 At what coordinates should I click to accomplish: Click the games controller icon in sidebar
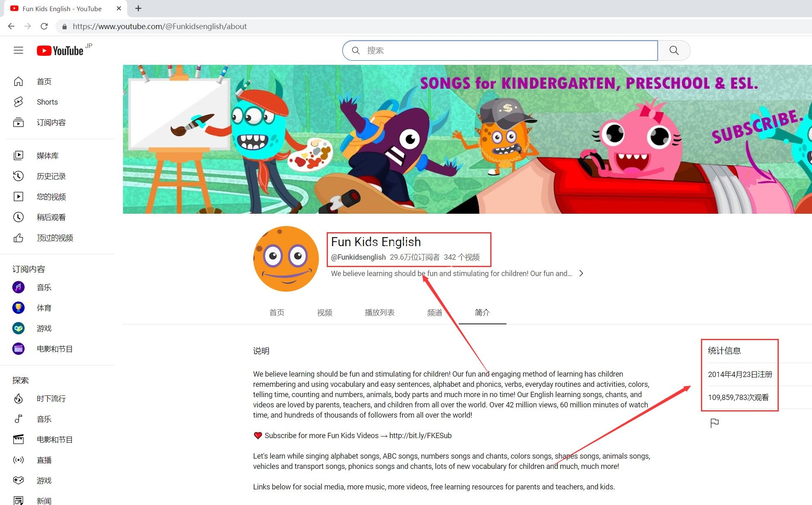[x=19, y=328]
